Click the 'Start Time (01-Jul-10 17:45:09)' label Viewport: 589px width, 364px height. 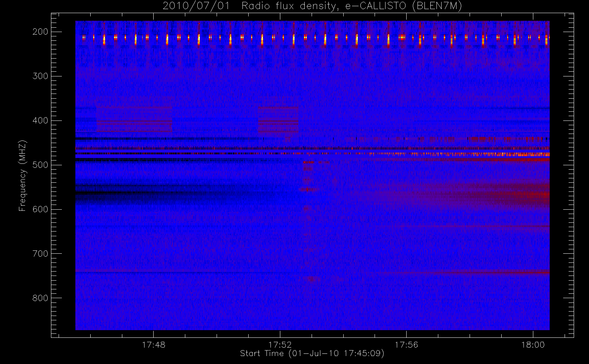(x=312, y=353)
